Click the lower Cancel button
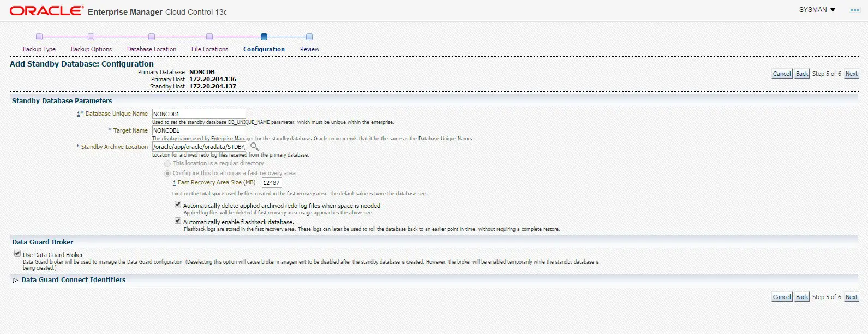This screenshot has width=868, height=334. [782, 297]
